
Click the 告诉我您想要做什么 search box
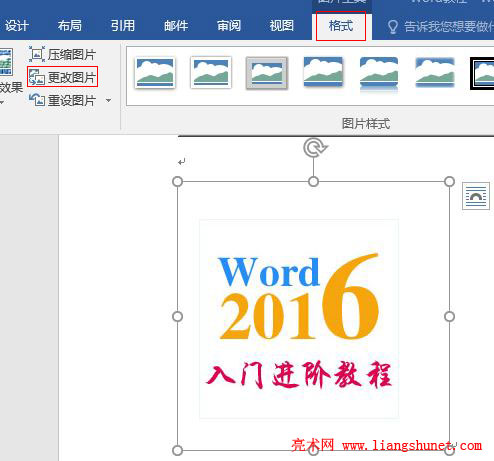click(x=448, y=26)
